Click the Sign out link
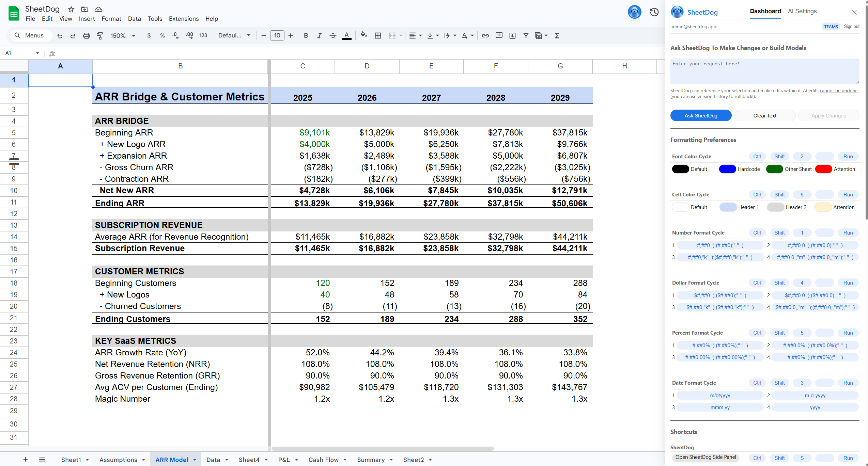Screen dimensions: 868x466 click(851, 27)
